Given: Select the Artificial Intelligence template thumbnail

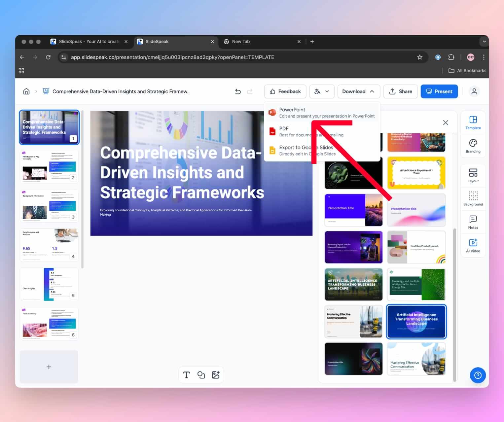Looking at the screenshot, I should pos(416,322).
